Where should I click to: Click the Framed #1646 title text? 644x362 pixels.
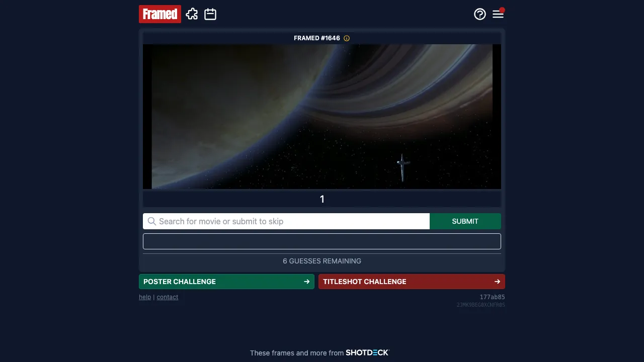(317, 38)
